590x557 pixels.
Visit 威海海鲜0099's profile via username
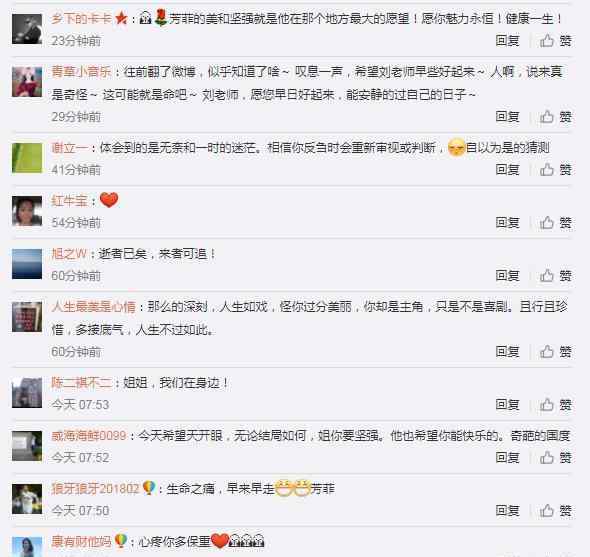click(x=89, y=436)
